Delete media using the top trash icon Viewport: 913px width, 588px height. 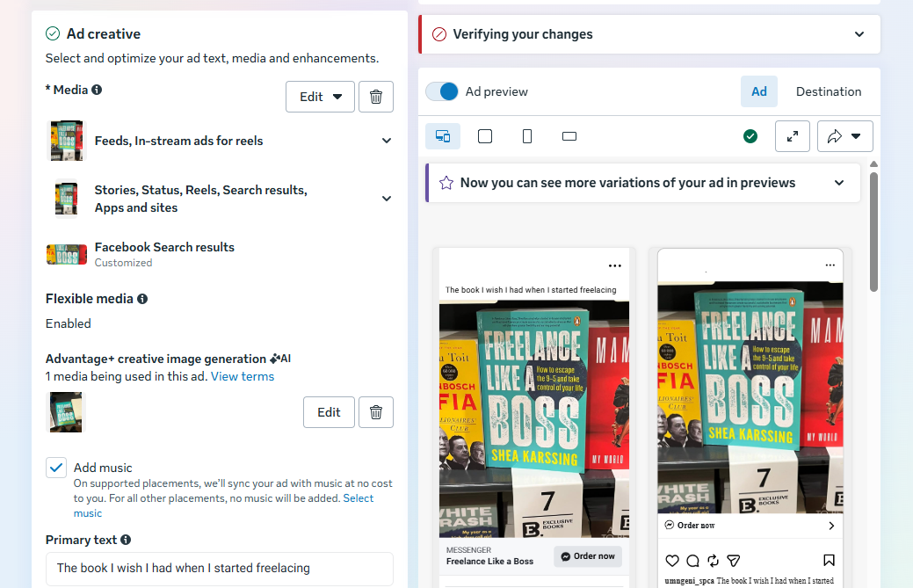[x=376, y=97]
